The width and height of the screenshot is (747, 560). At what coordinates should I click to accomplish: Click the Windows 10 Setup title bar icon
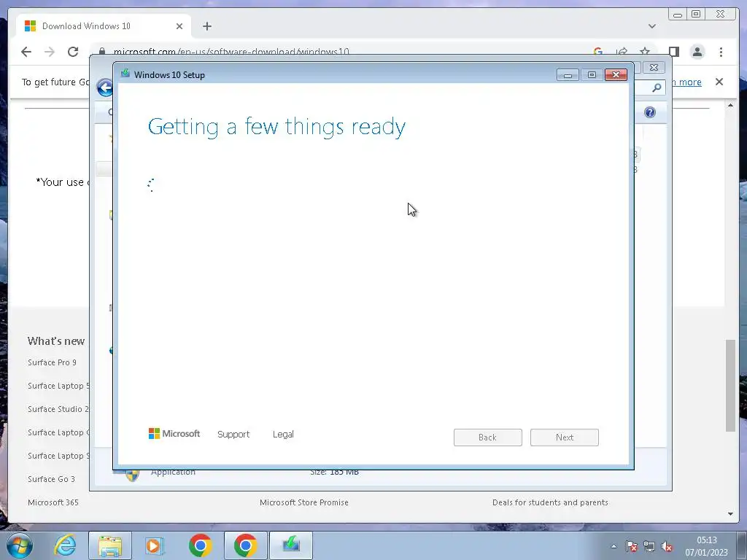click(x=125, y=74)
